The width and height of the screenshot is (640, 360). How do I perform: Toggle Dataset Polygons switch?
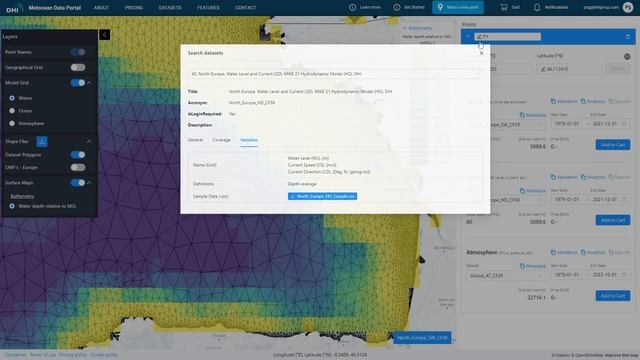click(x=78, y=155)
